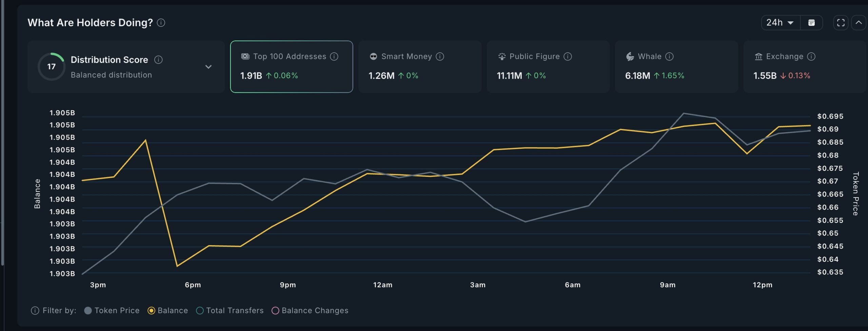Click the Whale icon
Screen dimensions: 868x331
click(x=630, y=57)
